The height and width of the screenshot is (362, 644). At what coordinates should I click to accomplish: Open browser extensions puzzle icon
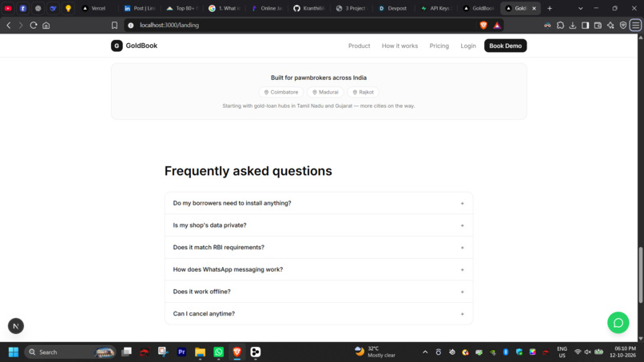[x=560, y=25]
